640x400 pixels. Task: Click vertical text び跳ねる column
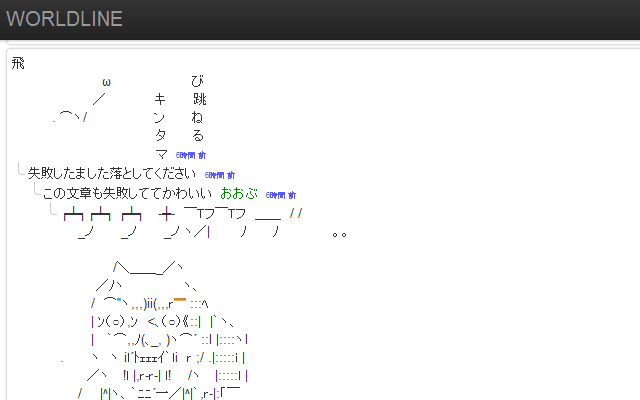[199, 108]
